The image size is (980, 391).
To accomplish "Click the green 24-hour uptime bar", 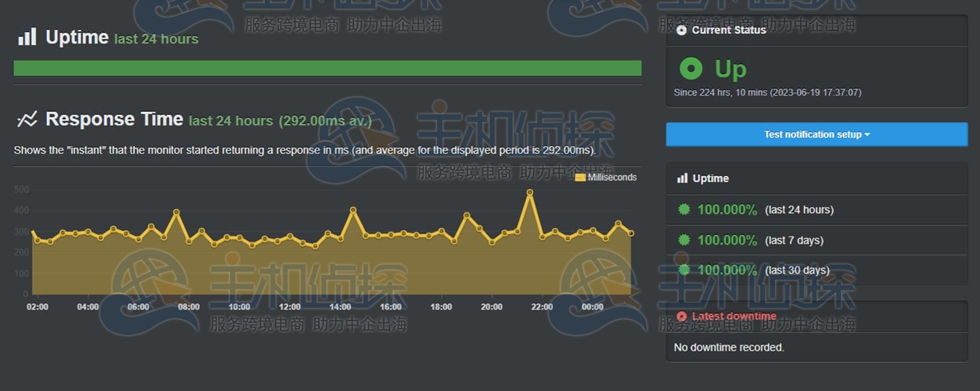I will click(x=327, y=68).
